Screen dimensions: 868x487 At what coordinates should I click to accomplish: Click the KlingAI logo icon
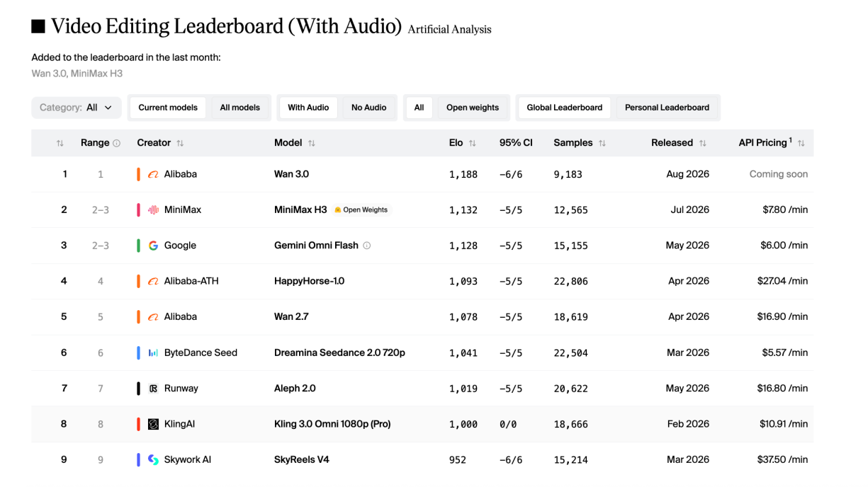coord(153,424)
